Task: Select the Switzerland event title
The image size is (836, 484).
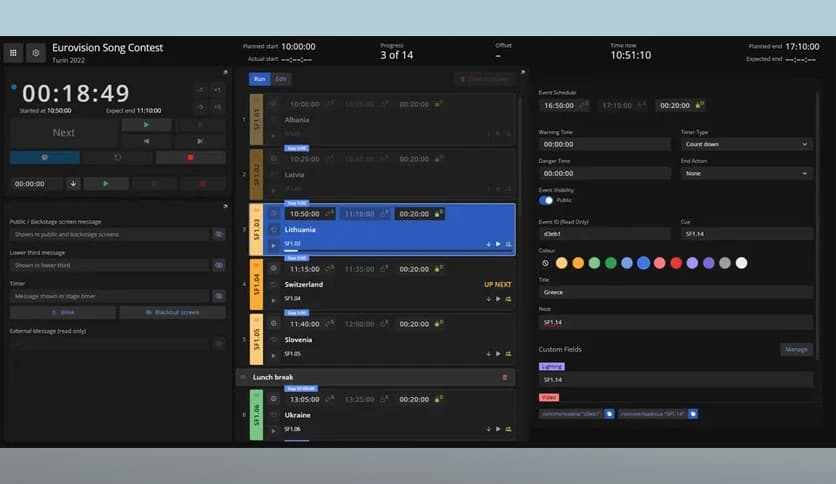Action: (304, 284)
